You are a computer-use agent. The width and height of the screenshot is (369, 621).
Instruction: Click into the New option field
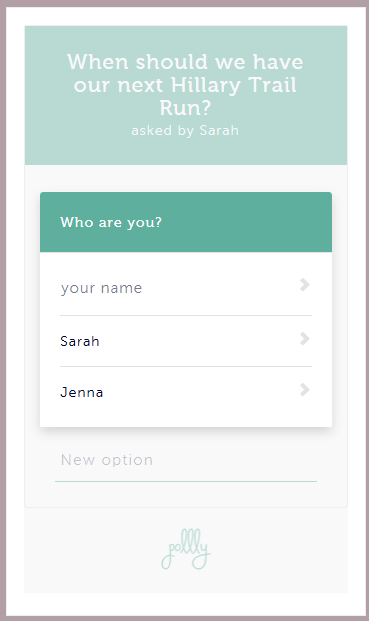[x=186, y=460]
